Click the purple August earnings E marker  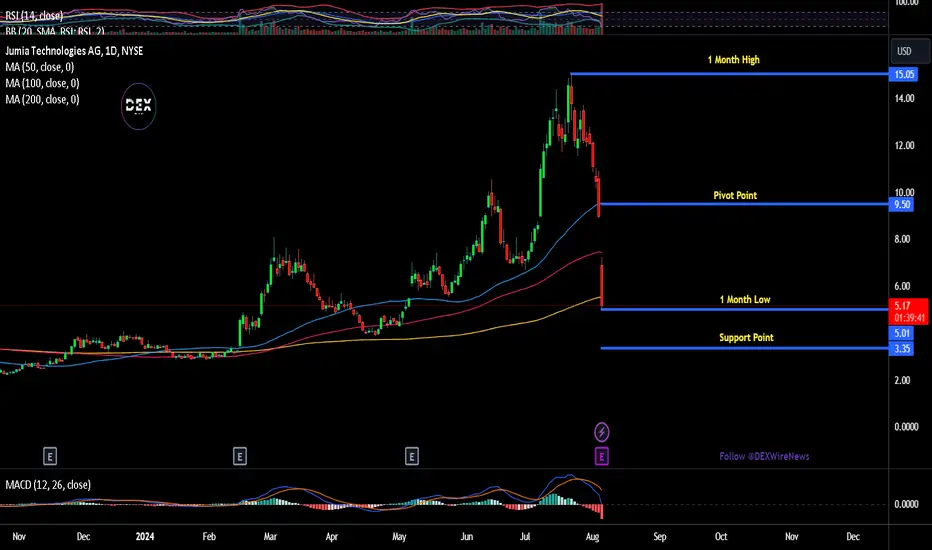(x=602, y=457)
